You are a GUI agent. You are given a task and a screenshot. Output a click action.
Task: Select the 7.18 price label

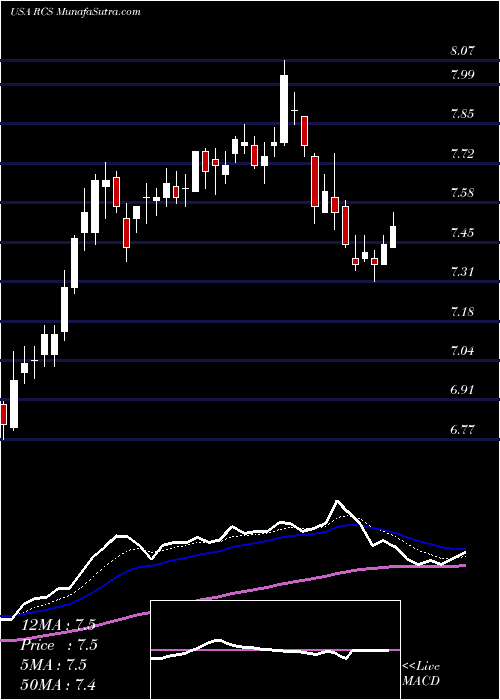[462, 311]
